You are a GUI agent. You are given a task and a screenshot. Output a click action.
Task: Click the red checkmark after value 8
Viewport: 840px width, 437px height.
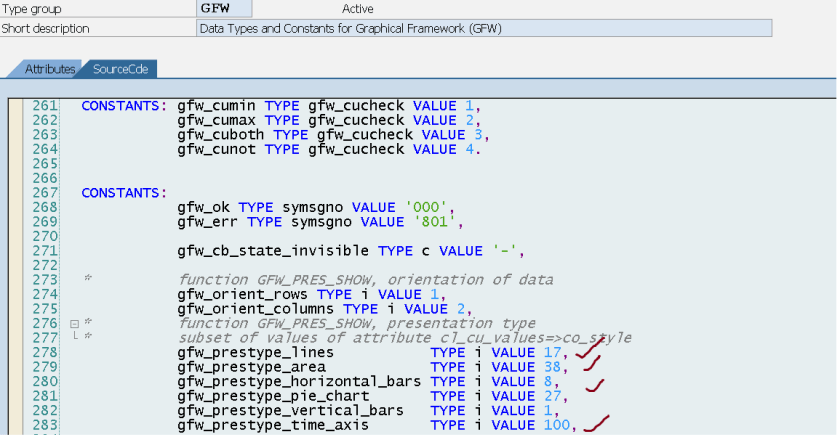pyautogui.click(x=596, y=384)
